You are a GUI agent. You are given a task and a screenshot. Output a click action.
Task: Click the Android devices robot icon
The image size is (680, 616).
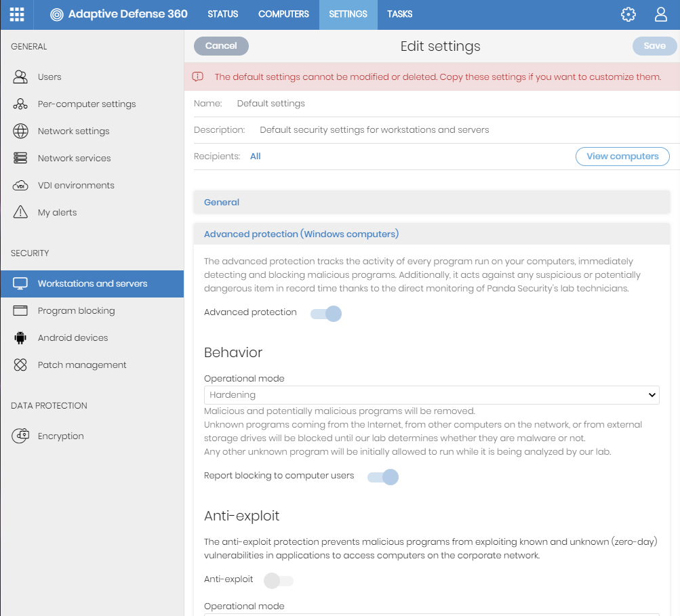pos(20,337)
